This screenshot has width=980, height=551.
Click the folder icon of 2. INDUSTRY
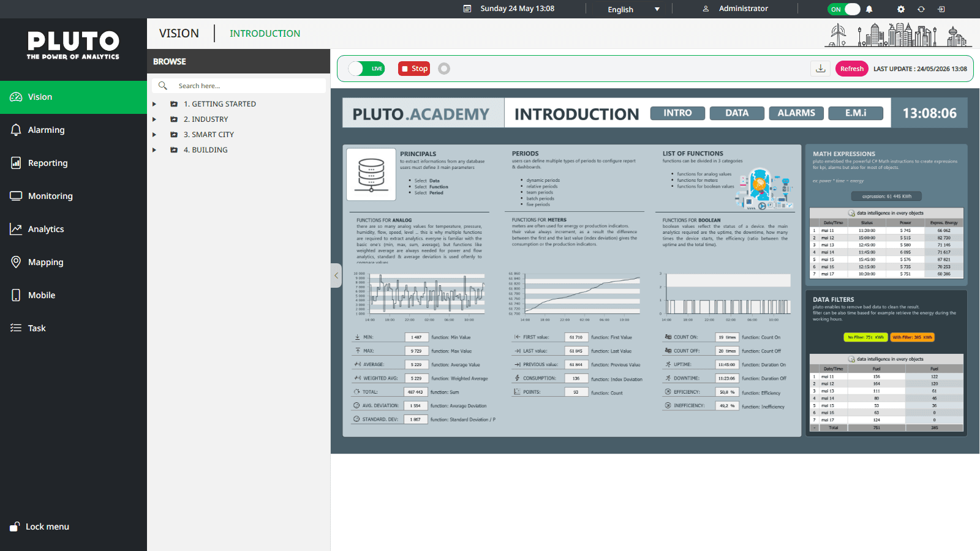174,119
